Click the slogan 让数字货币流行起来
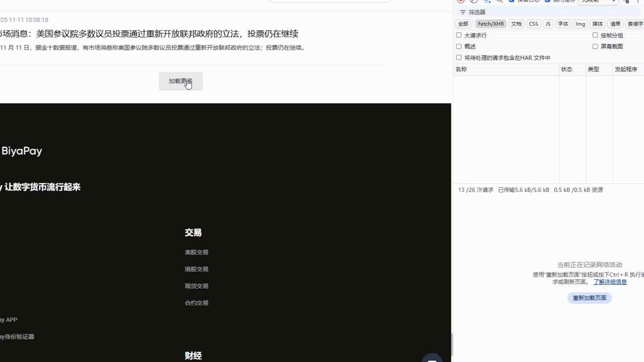This screenshot has height=362, width=644. 42,187
